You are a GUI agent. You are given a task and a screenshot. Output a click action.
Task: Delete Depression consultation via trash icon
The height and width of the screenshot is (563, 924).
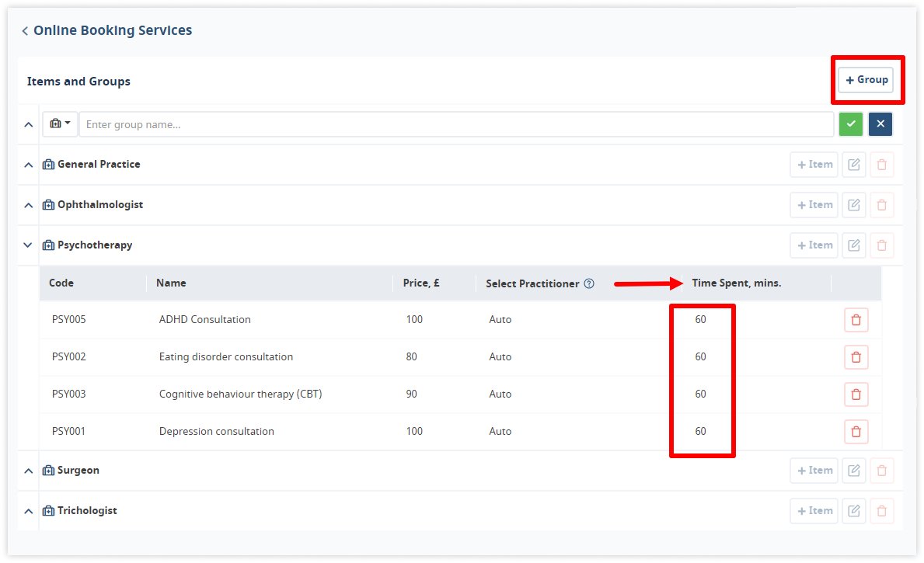pyautogui.click(x=856, y=431)
